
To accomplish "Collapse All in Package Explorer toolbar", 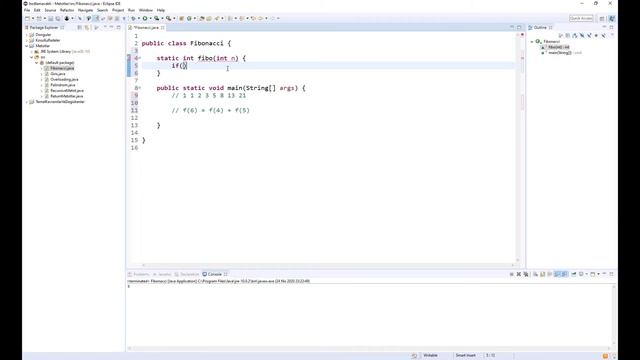I will tap(80, 27).
